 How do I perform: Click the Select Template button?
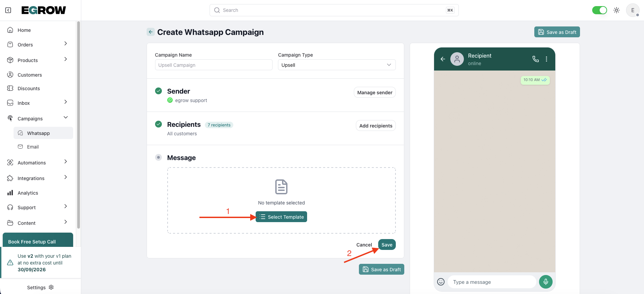281,217
